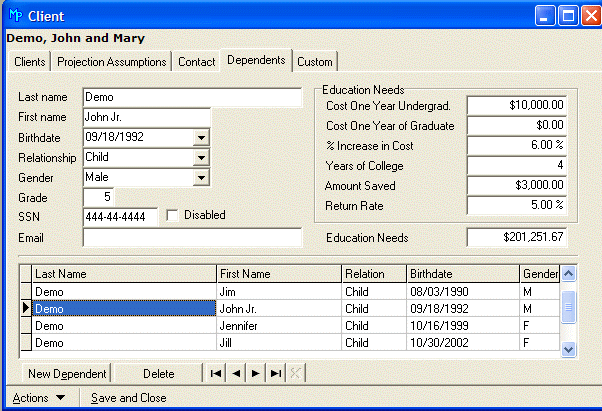Click the dependents list scrollbar thumb

click(x=568, y=307)
